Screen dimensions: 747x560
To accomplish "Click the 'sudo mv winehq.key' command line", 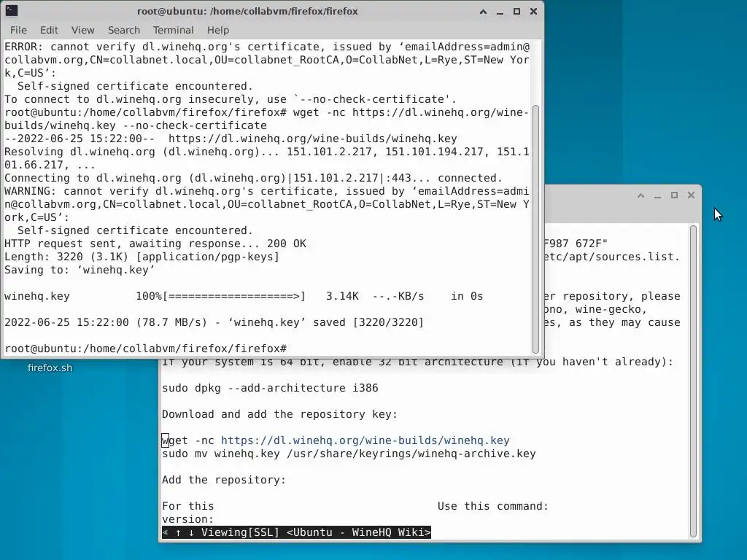I will [x=349, y=454].
